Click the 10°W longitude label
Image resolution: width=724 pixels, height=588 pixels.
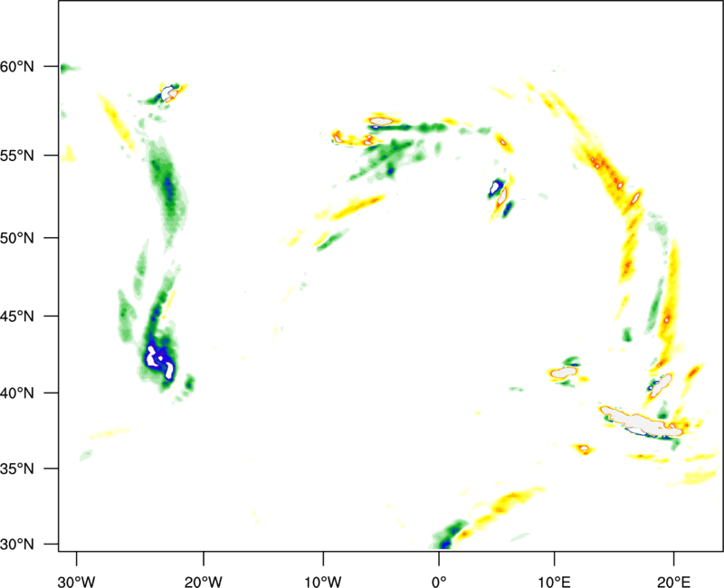(323, 582)
